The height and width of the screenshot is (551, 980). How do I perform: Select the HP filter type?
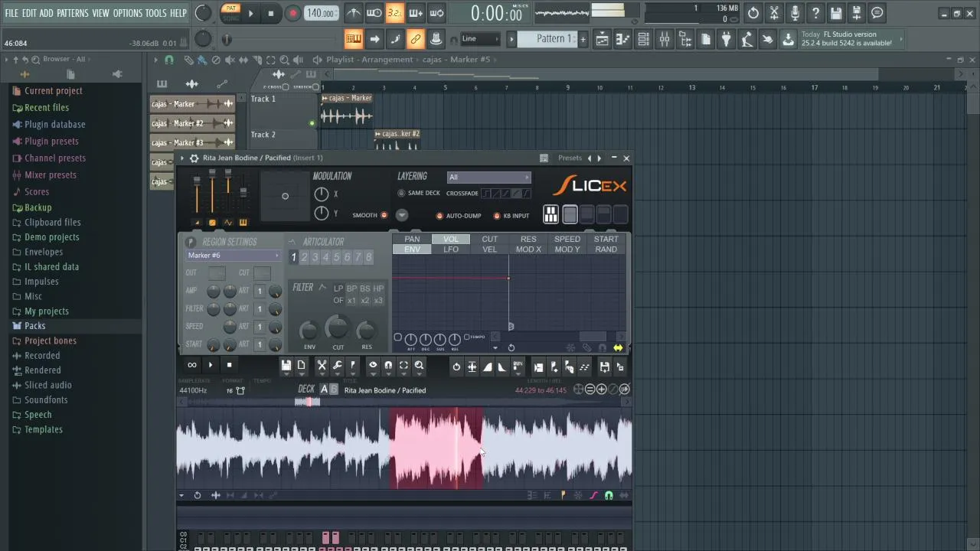[378, 289]
